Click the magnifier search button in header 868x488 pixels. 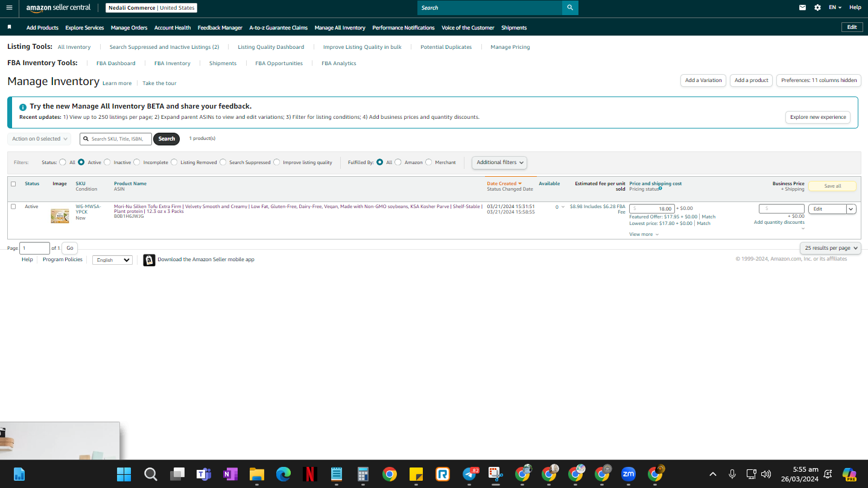click(570, 8)
